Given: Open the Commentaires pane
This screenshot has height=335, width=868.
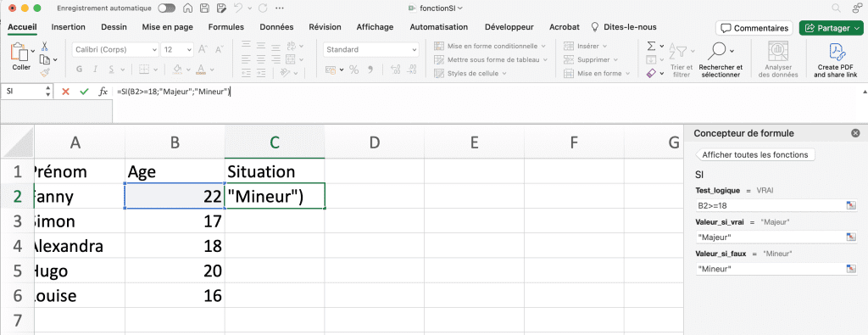Looking at the screenshot, I should pos(754,28).
